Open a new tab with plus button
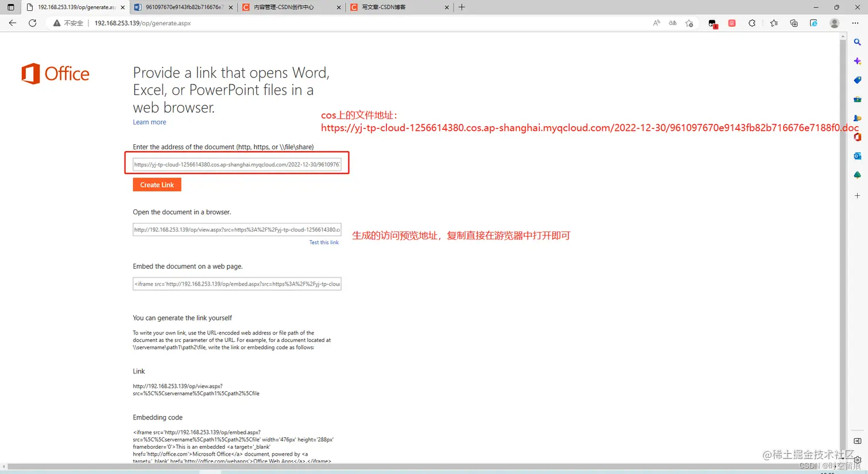 point(462,7)
